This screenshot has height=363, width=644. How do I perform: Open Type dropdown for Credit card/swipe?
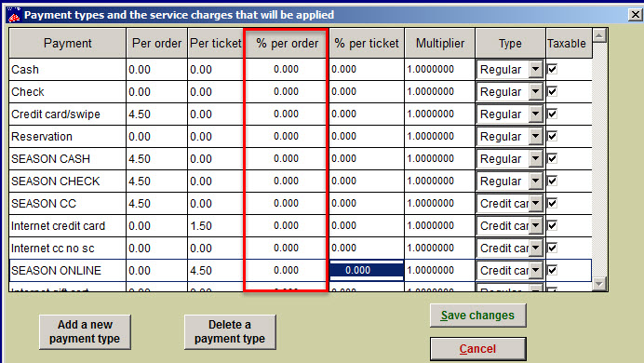point(535,114)
